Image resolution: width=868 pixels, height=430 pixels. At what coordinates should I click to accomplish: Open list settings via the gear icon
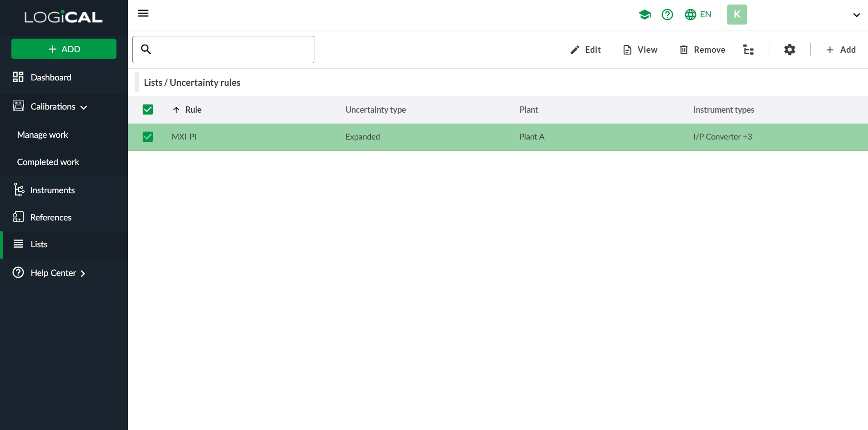coord(790,50)
